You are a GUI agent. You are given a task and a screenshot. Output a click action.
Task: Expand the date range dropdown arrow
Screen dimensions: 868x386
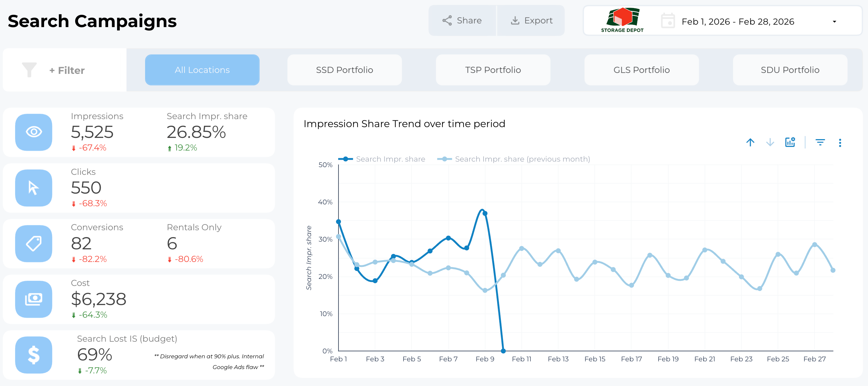[834, 22]
